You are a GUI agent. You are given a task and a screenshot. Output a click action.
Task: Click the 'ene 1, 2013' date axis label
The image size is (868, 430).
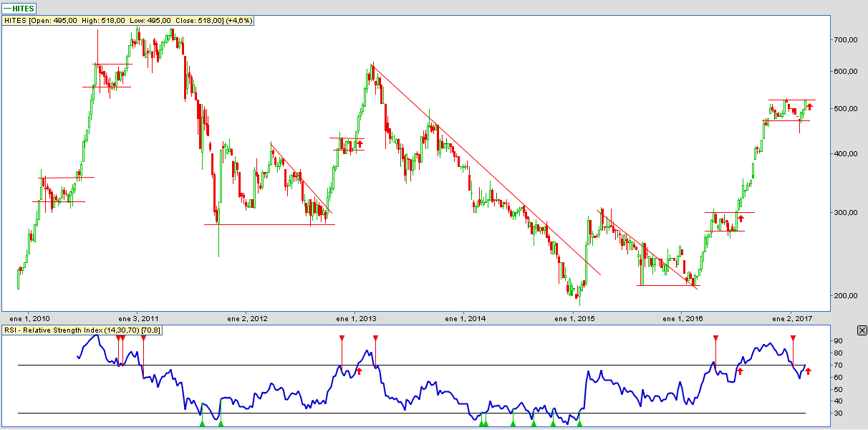355,318
